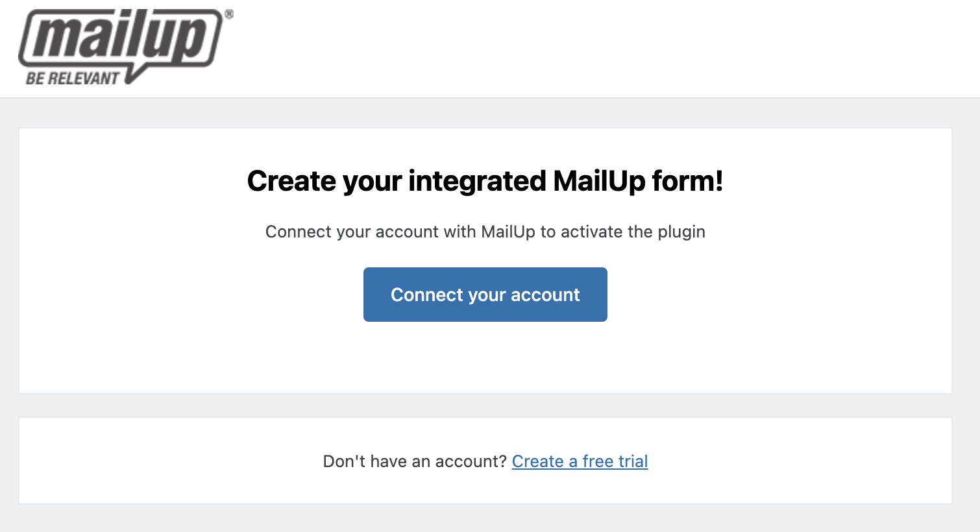Click the word "activate" in the subtitle
This screenshot has height=532, width=980.
591,232
